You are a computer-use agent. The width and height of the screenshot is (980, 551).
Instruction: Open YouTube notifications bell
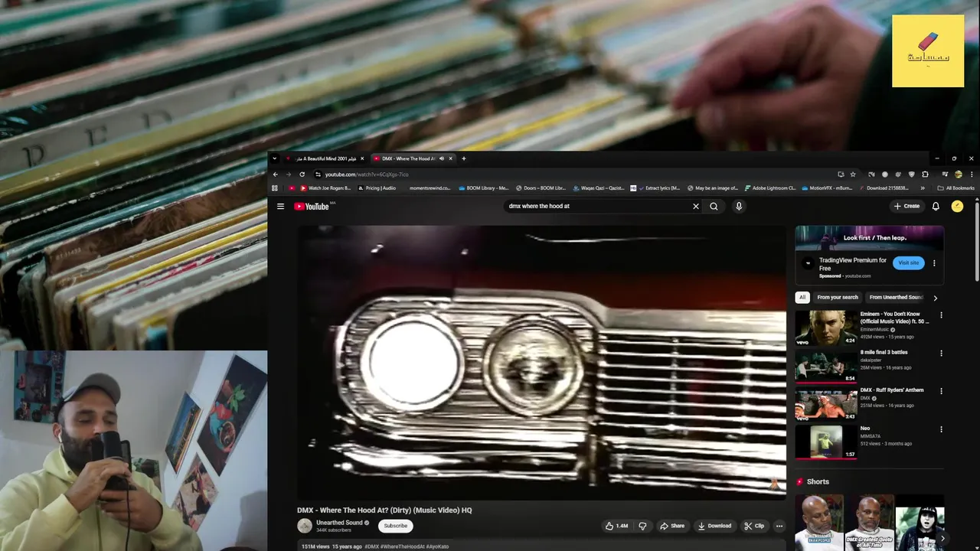pos(936,206)
